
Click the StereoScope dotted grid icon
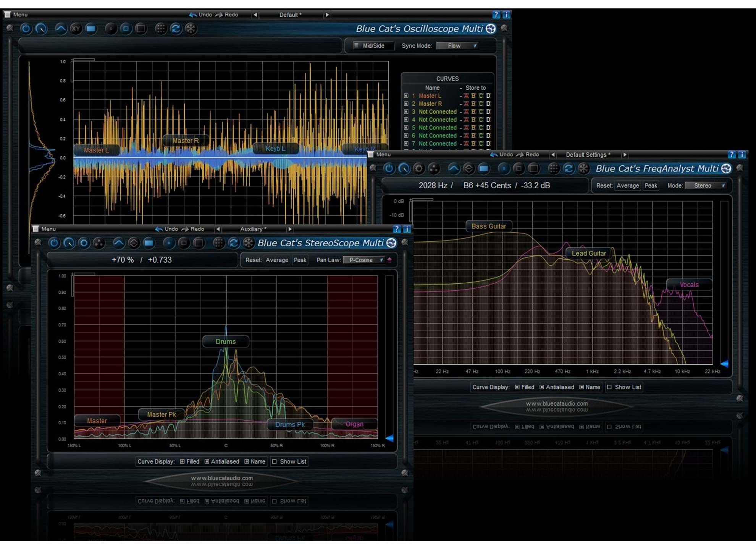click(218, 243)
